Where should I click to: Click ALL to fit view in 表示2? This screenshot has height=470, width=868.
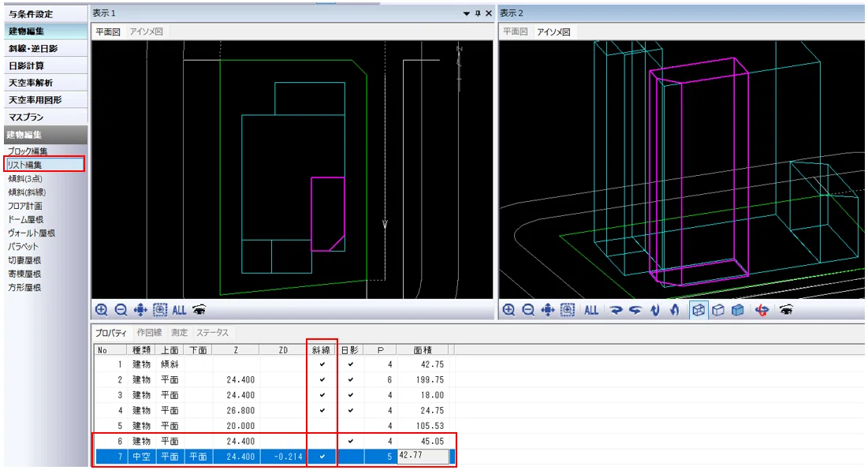click(x=591, y=310)
